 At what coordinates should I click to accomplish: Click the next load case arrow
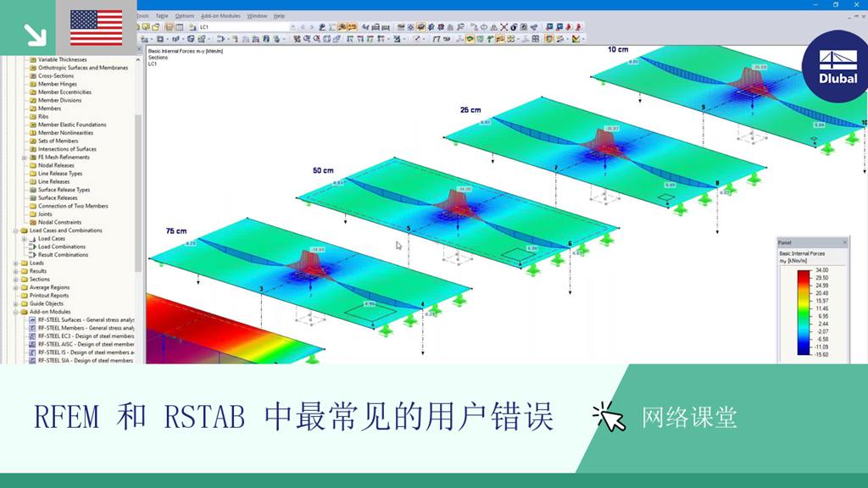pyautogui.click(x=312, y=26)
